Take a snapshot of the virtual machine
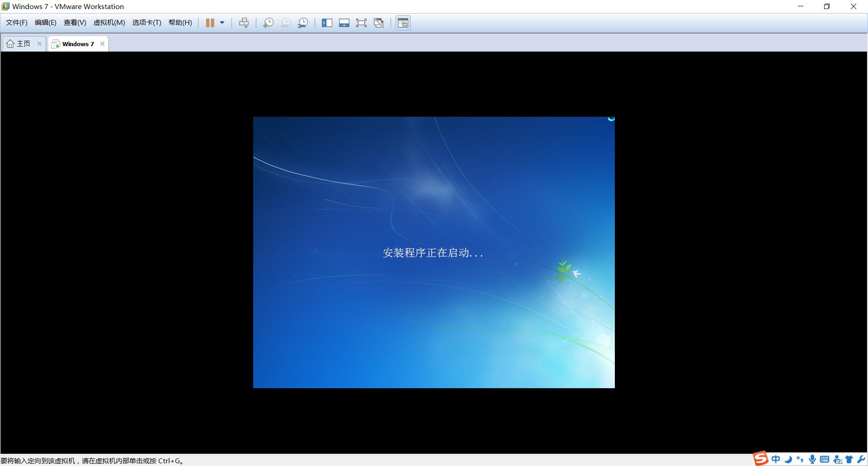The image size is (868, 466). pos(268,23)
